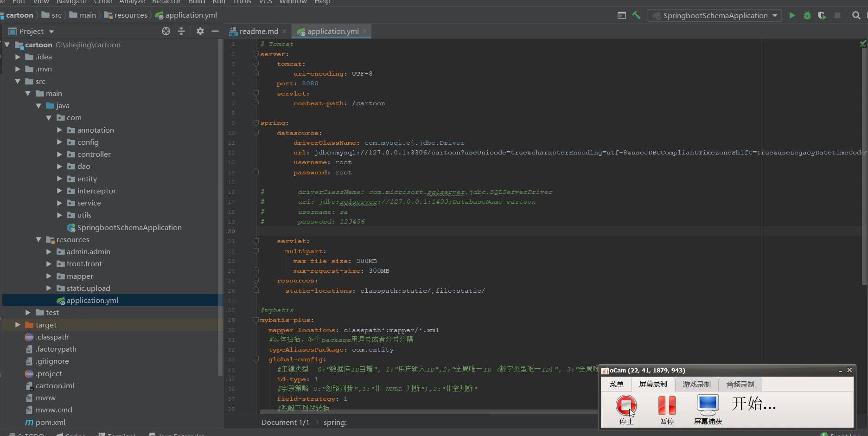The height and width of the screenshot is (436, 868).
Task: Expand the controller package folder
Action: pos(59,154)
